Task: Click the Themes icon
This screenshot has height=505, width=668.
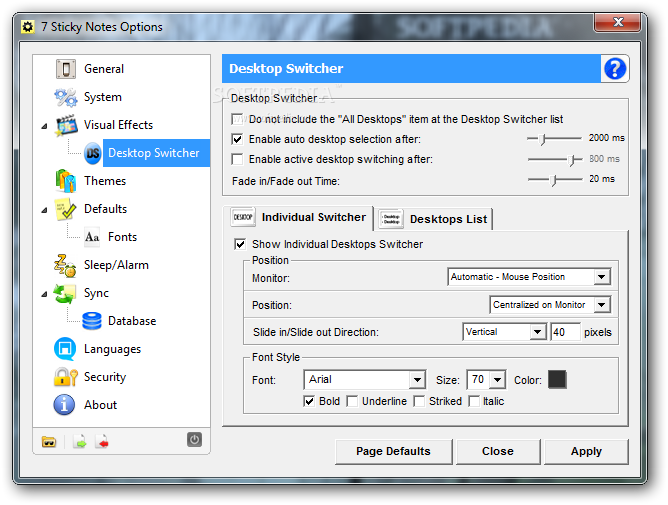Action: (x=66, y=181)
